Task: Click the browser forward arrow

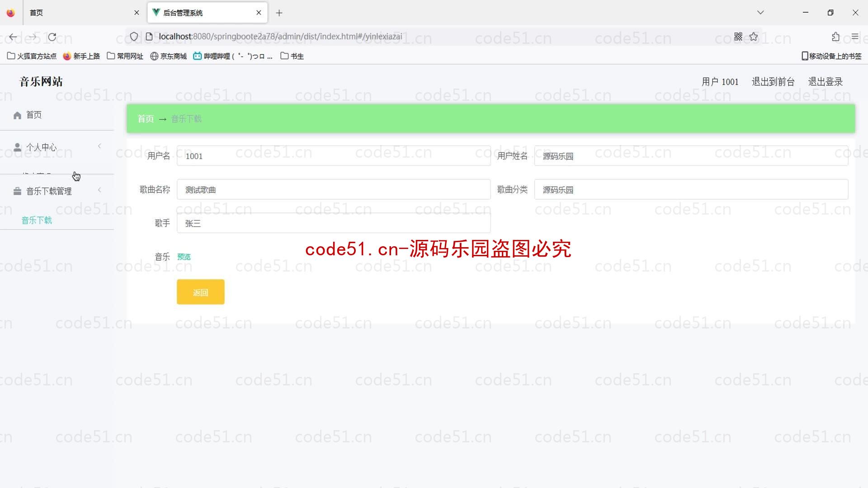Action: pyautogui.click(x=33, y=37)
